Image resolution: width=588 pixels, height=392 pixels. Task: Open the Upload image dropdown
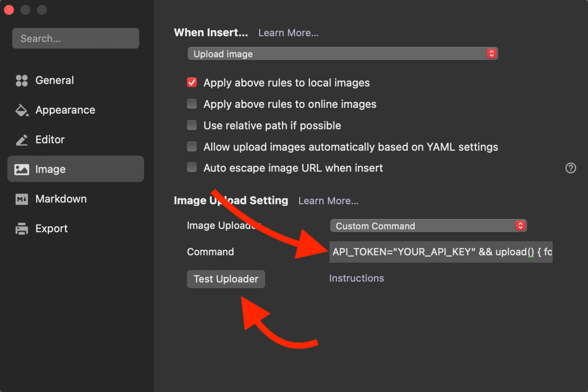click(x=342, y=54)
